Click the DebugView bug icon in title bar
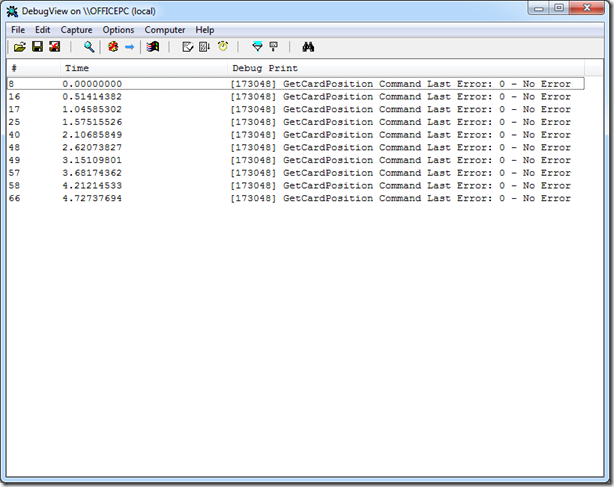This screenshot has width=614, height=487. coord(12,11)
